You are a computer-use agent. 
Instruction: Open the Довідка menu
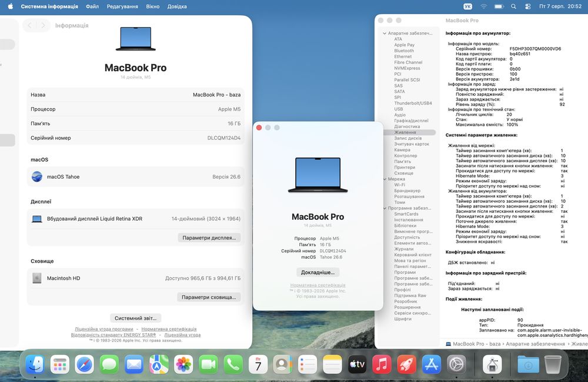[177, 6]
